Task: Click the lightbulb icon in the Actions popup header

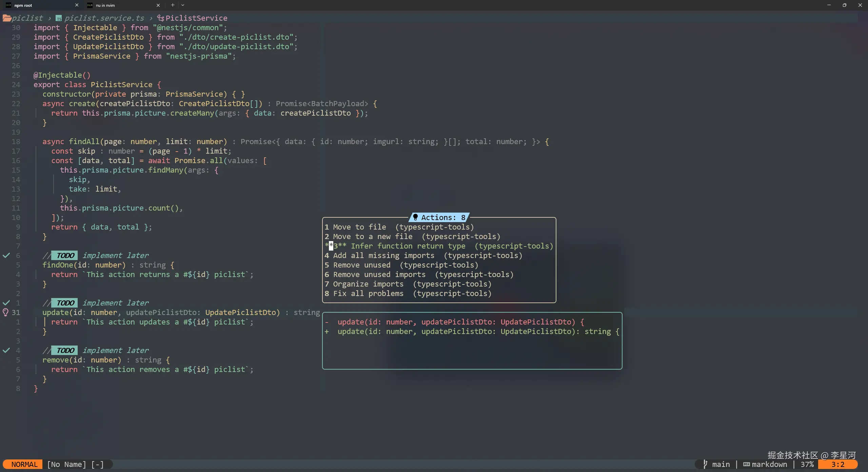Action: click(415, 217)
